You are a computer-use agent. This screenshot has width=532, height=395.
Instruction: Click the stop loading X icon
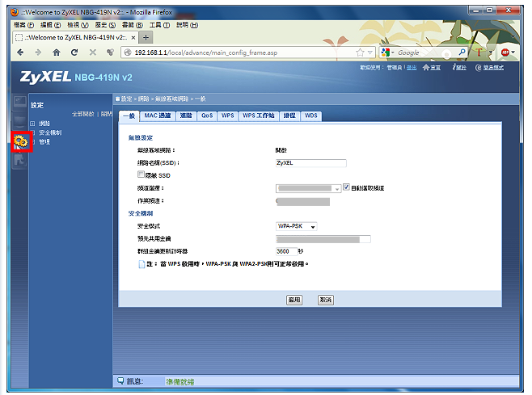(93, 53)
